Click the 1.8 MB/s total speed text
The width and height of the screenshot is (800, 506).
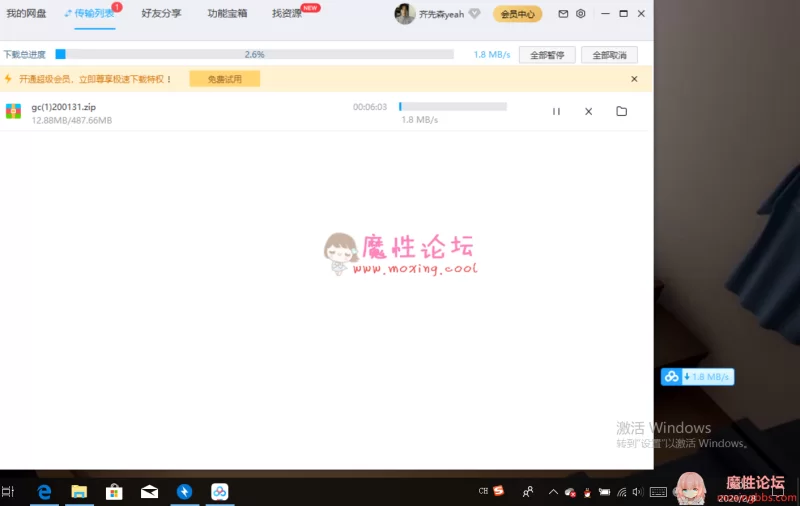[x=492, y=55]
